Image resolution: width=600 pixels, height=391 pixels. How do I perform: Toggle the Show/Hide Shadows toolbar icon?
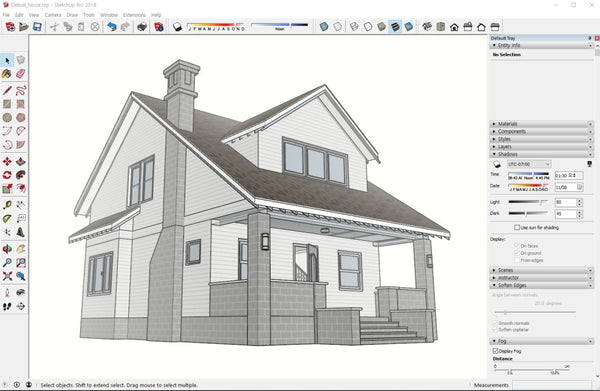coord(177,27)
